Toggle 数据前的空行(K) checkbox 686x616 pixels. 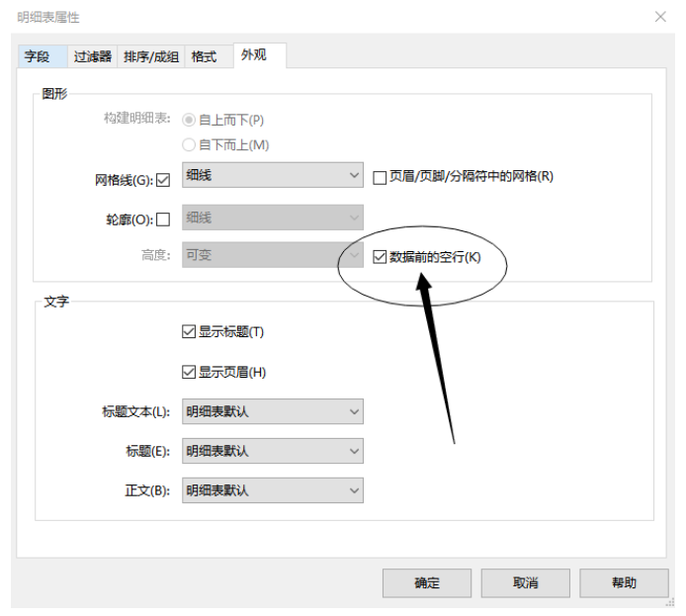[x=380, y=257]
